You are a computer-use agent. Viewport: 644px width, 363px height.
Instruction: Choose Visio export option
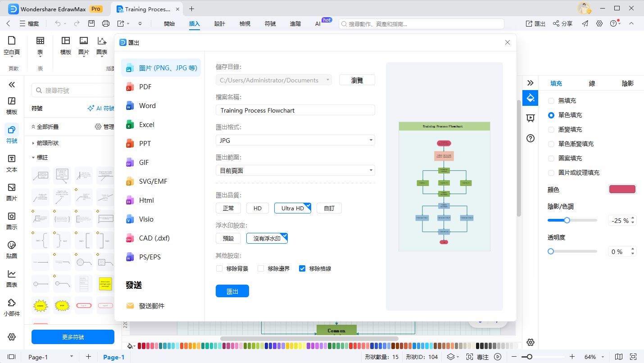(146, 219)
